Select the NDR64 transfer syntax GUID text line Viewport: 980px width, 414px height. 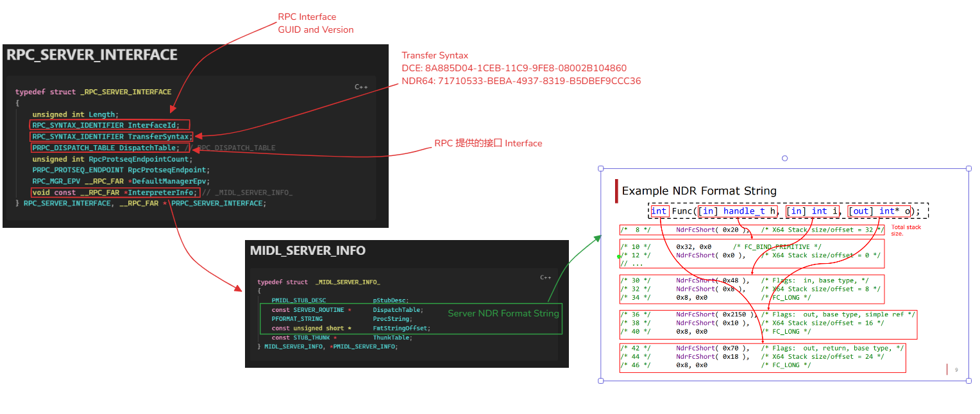[521, 81]
